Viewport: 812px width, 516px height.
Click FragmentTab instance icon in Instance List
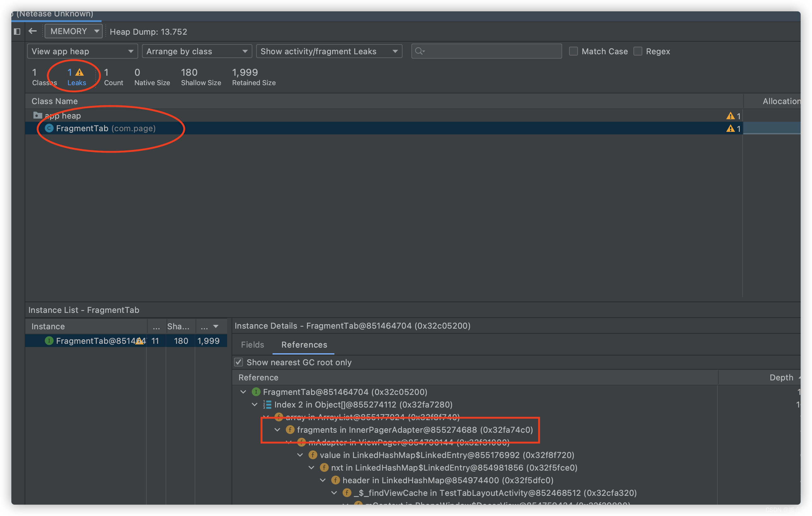click(x=49, y=341)
